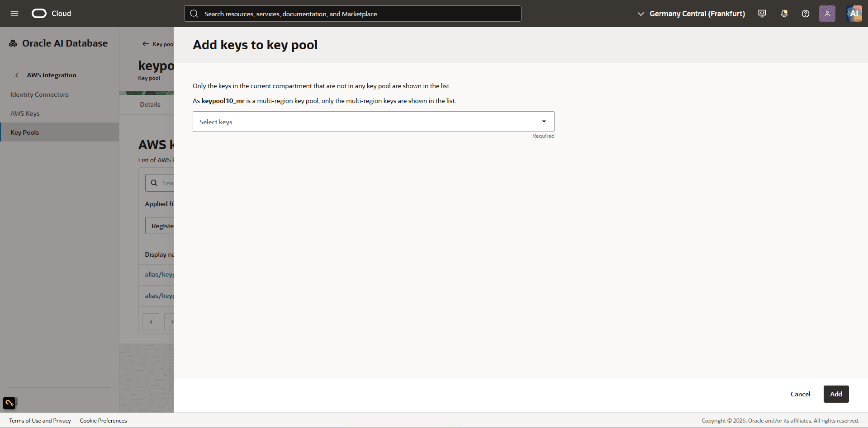The height and width of the screenshot is (428, 868).
Task: Click the Required label under dropdown
Action: (x=543, y=136)
